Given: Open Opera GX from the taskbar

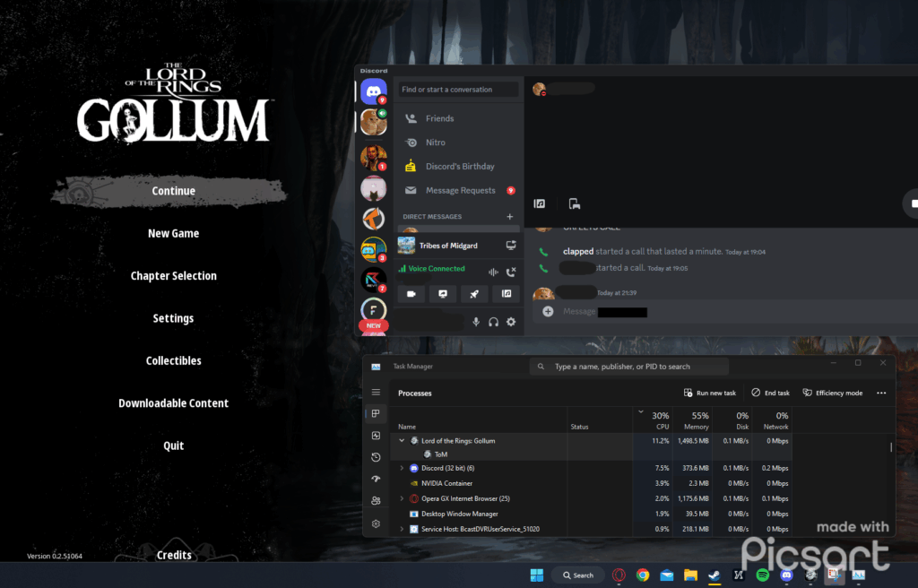Looking at the screenshot, I should [619, 575].
